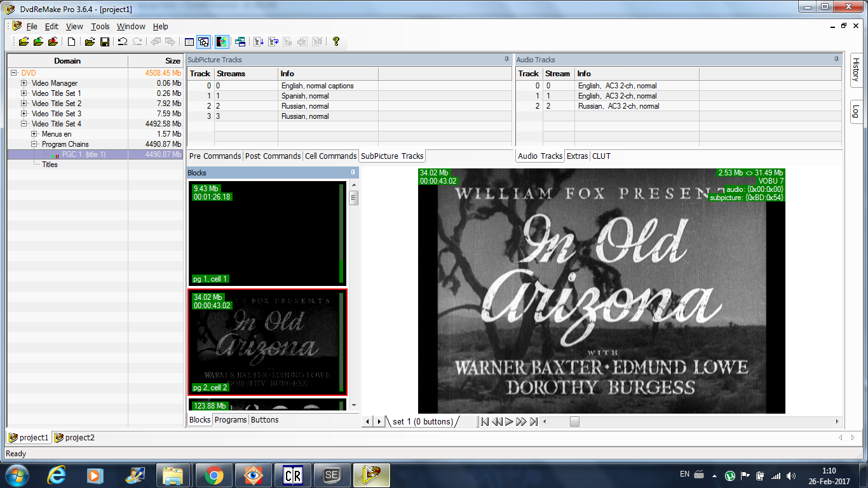This screenshot has width=868, height=488.
Task: Open project using the open folder icon
Action: (90, 42)
